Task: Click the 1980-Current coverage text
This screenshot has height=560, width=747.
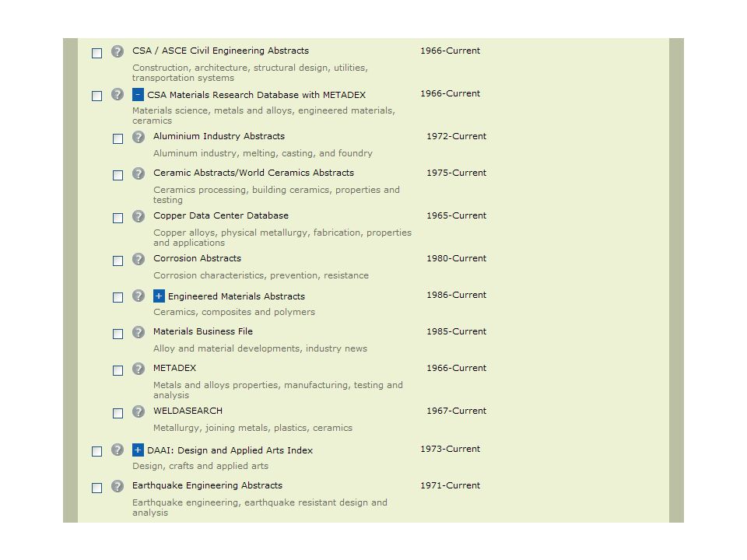Action: [457, 258]
